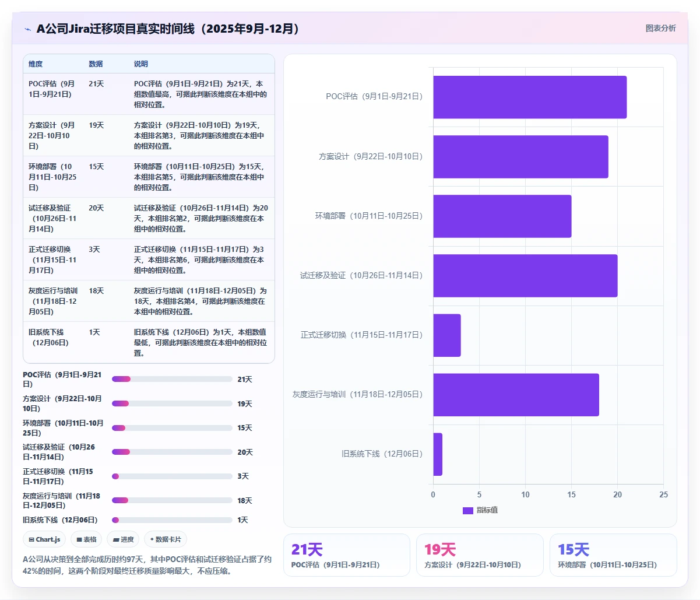Click the 20天 value in the table

(96, 208)
